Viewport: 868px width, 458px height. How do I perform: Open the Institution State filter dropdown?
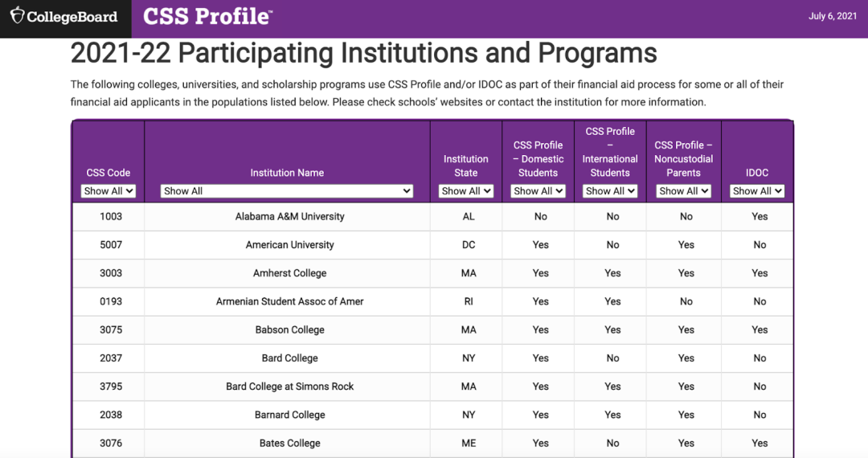(x=466, y=191)
